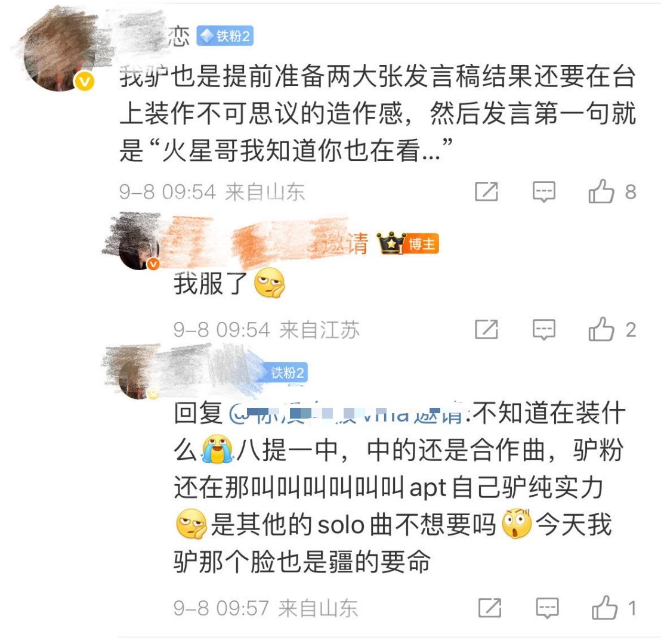Open the 博主 commenter's avatar
Image resolution: width=661 pixels, height=644 pixels.
click(138, 249)
